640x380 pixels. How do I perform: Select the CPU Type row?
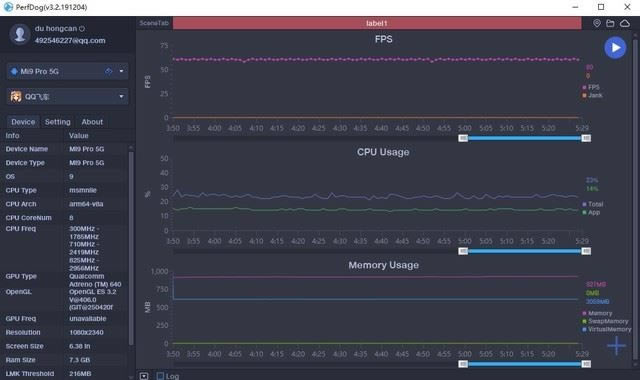point(64,191)
